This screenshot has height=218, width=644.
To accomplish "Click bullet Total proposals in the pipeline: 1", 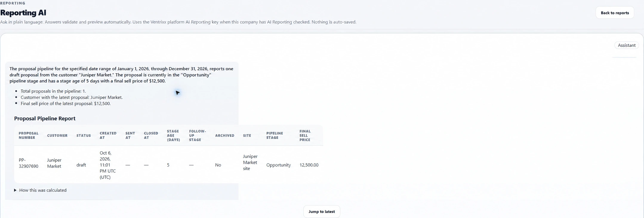I will pos(53,91).
